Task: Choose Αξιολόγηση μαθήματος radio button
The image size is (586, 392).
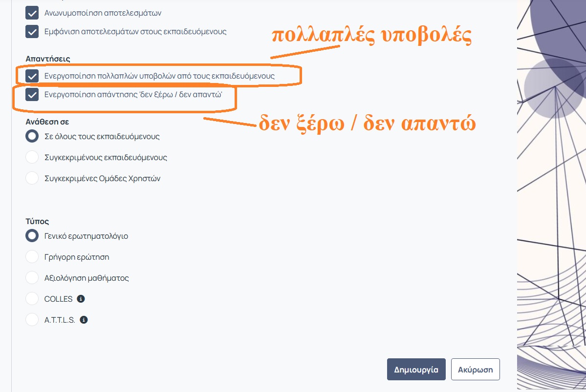Action: click(x=32, y=278)
